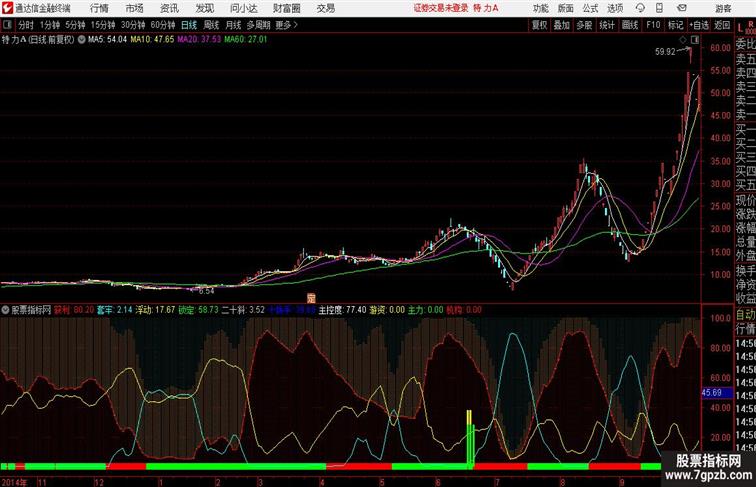The image size is (756, 487).
Task: Click the MA60: 27.01 label
Action: [x=245, y=40]
